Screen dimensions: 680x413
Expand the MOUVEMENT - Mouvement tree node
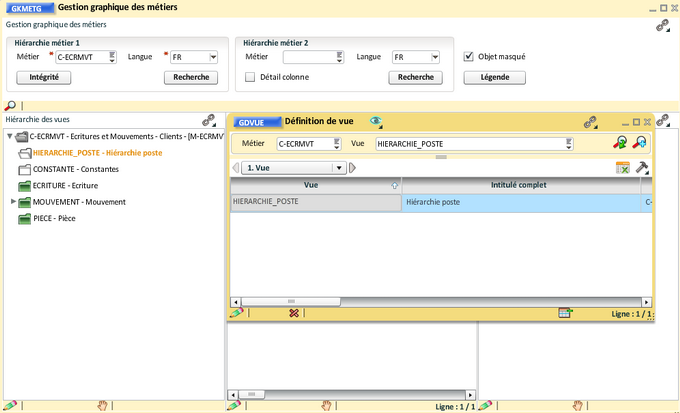[13, 201]
